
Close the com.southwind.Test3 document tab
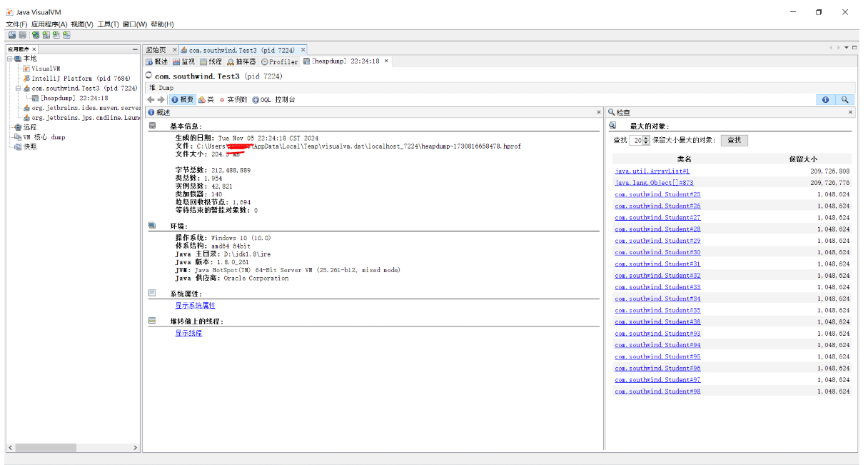tap(303, 50)
